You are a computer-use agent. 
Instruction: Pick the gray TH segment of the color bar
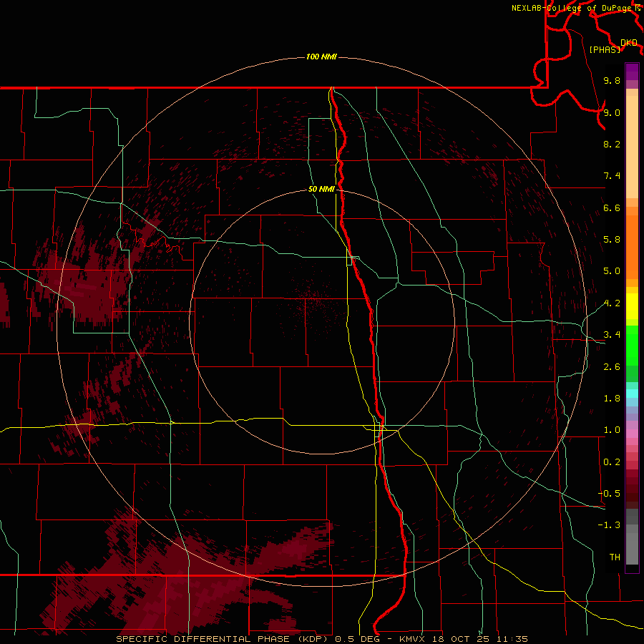coord(632,548)
